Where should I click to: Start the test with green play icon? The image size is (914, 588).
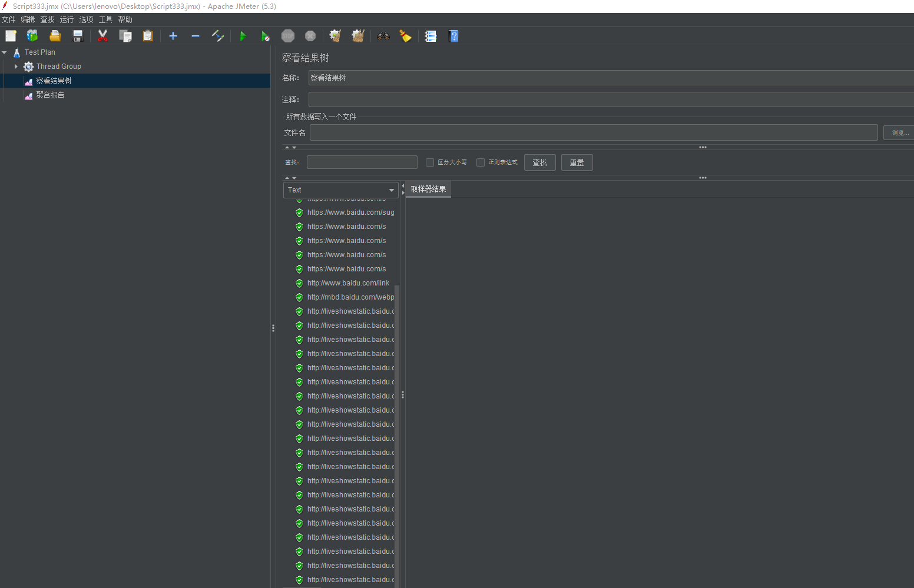click(x=243, y=36)
